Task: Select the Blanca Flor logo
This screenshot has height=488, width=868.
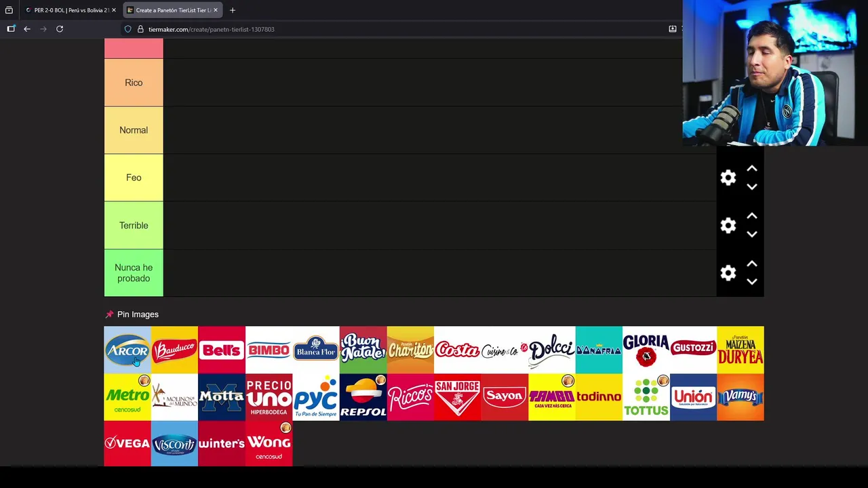Action: click(x=316, y=350)
